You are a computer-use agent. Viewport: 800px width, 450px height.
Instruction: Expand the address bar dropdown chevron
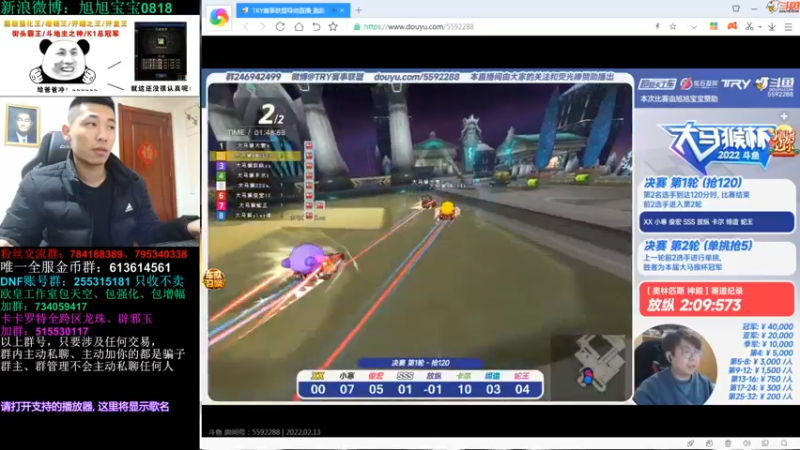(x=694, y=27)
